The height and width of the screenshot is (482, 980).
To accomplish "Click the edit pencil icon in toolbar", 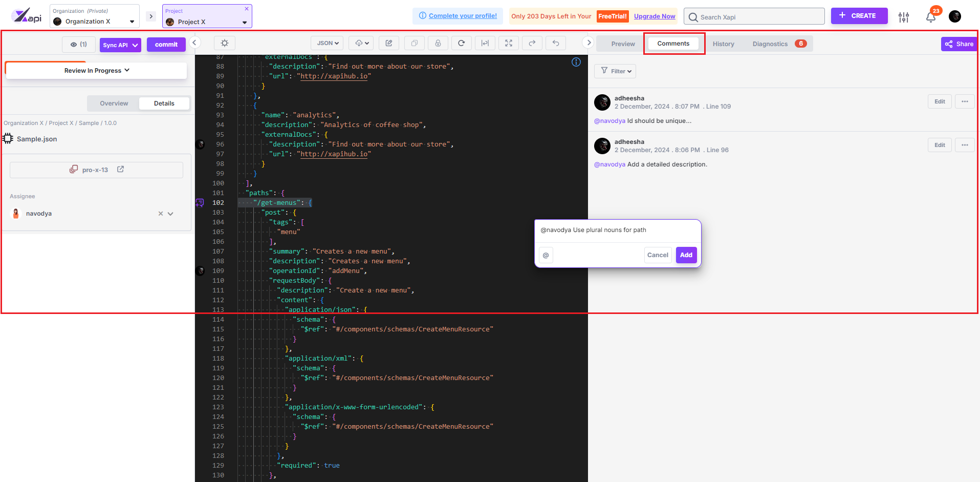I will point(389,43).
